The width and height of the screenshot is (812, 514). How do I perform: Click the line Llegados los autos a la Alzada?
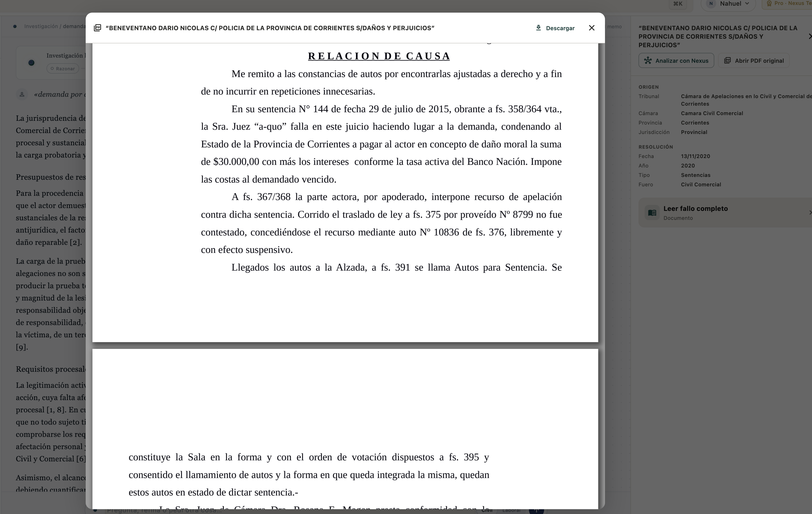[397, 268]
